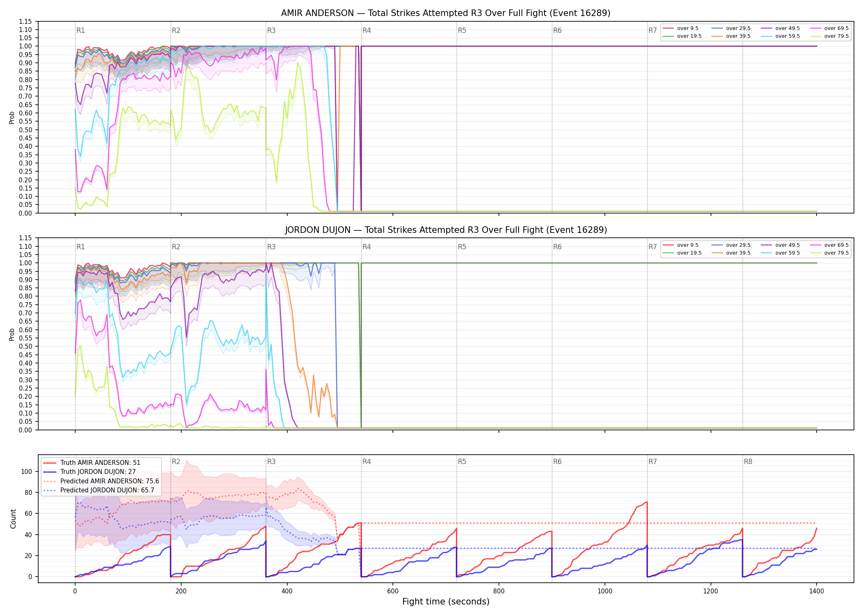Click the R1 round marker in Anderson chart
The image size is (863, 616).
point(81,30)
